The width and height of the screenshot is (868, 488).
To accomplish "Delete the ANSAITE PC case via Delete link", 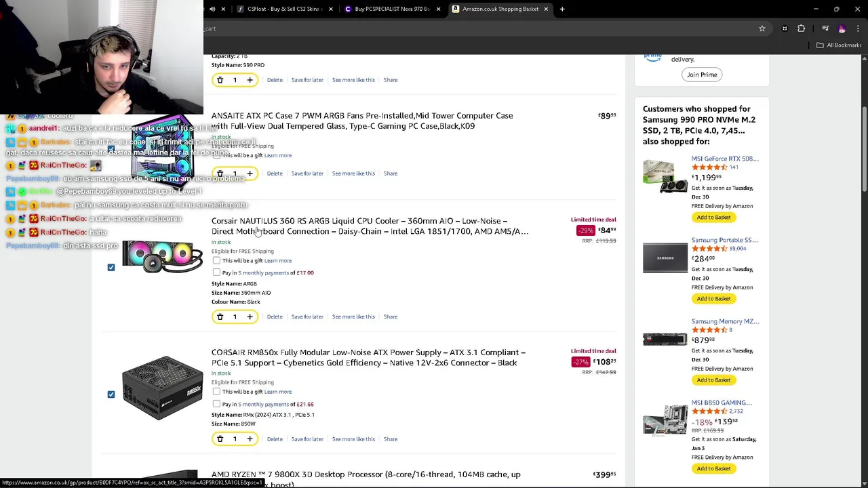I will tap(275, 174).
